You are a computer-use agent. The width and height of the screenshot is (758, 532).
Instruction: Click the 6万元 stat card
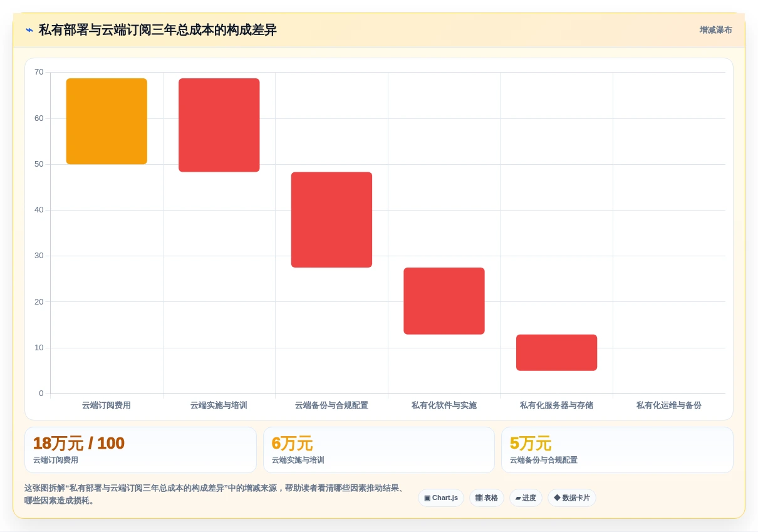(379, 450)
